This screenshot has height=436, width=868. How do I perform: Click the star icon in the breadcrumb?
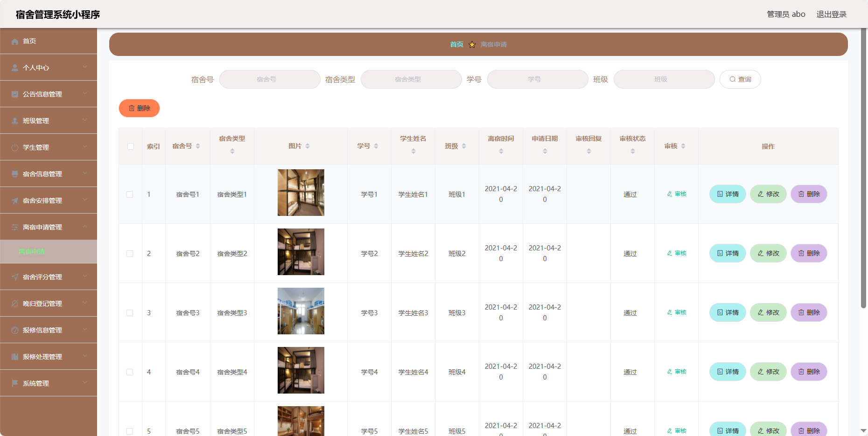pyautogui.click(x=472, y=45)
